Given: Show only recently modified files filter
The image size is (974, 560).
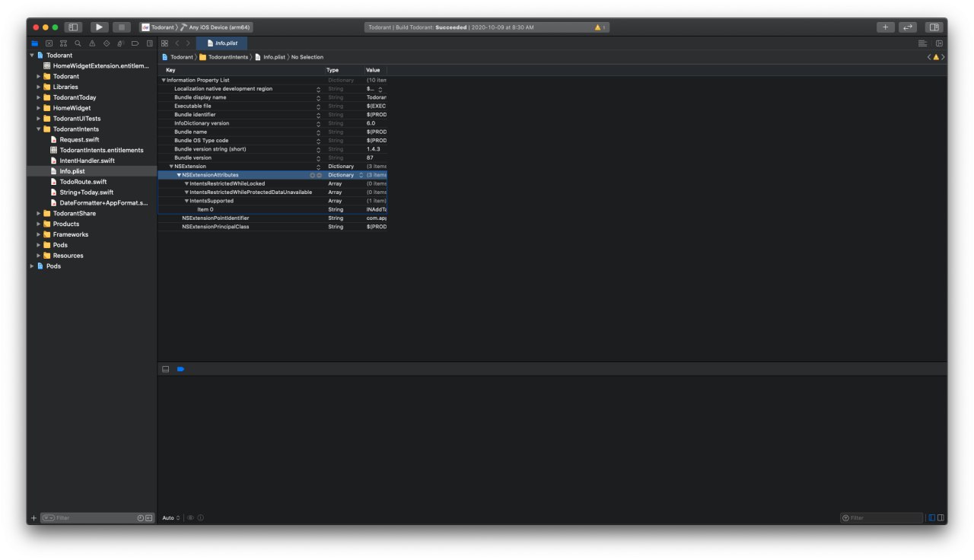Looking at the screenshot, I should (x=140, y=518).
